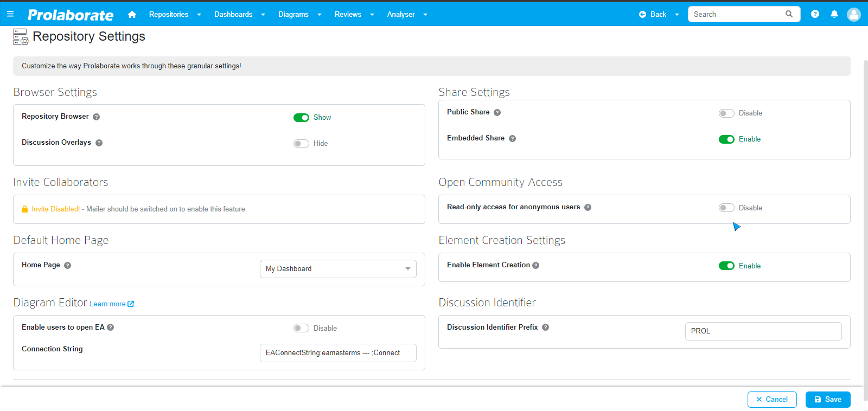Click the Repository Settings page icon

21,37
